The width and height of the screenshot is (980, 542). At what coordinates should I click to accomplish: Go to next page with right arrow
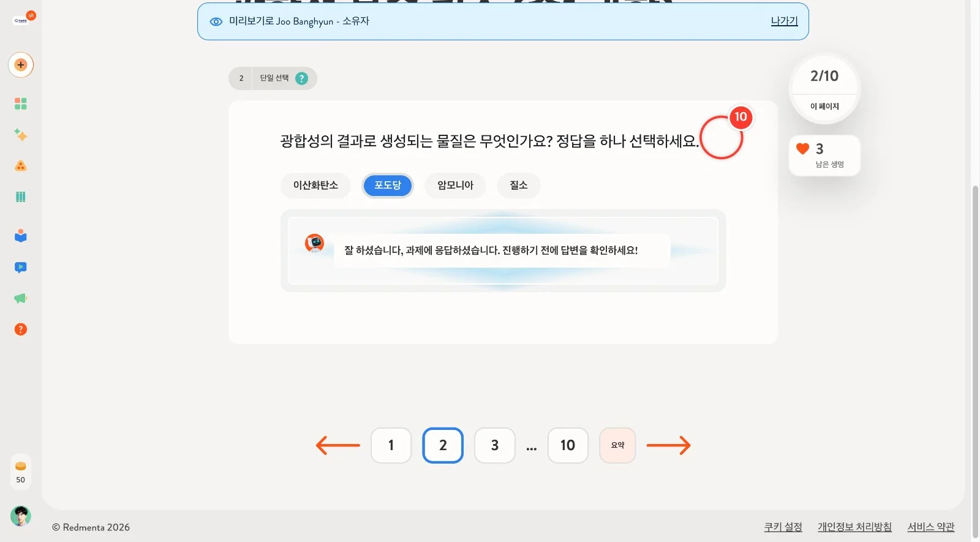(x=669, y=445)
